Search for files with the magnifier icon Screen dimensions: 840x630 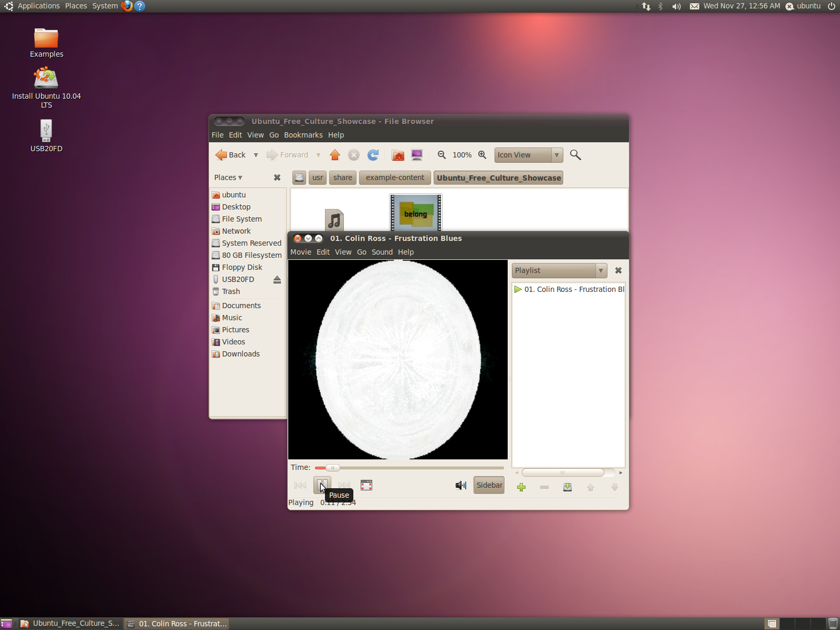575,155
